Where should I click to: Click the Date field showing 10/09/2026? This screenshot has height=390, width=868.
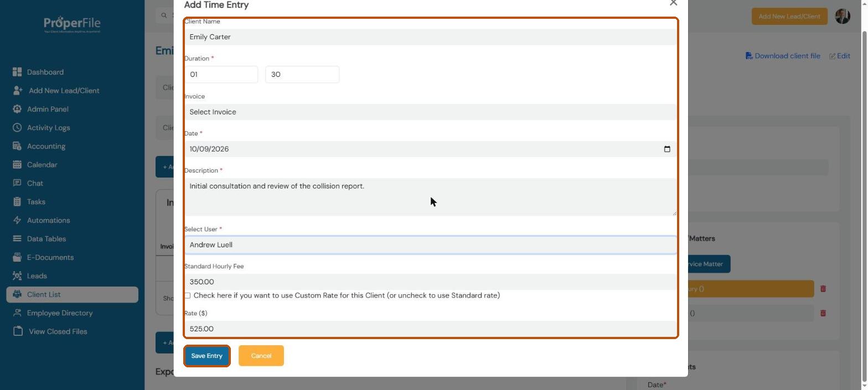[431, 149]
